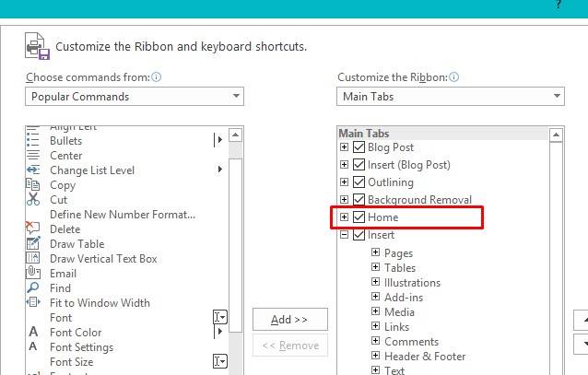
Task: Select the Main Tabs header row
Action: pos(443,133)
